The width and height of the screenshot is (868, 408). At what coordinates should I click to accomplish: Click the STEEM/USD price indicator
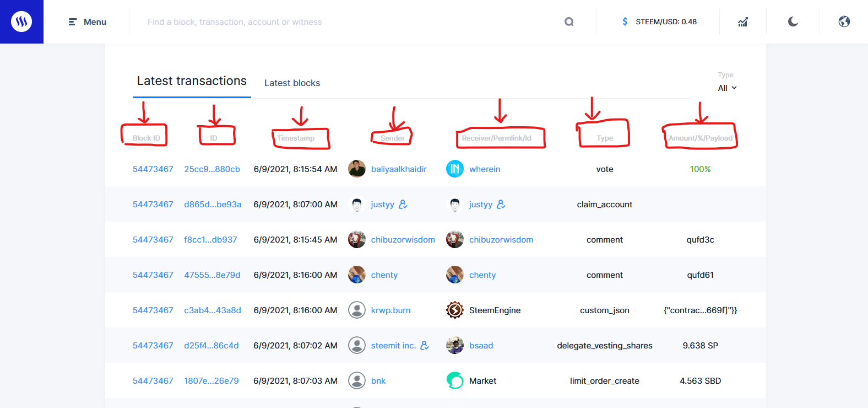(659, 22)
